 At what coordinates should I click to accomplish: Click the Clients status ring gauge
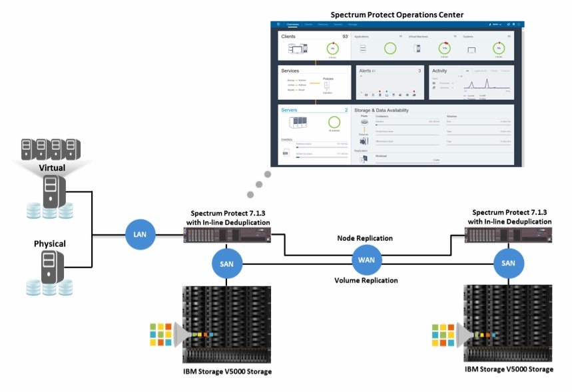coord(332,49)
